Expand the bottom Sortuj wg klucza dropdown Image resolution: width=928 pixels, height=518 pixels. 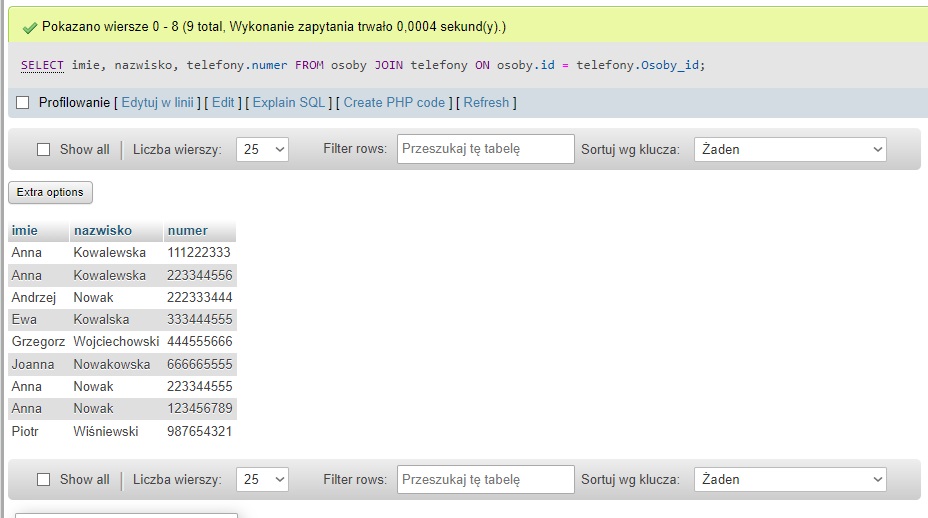click(790, 479)
